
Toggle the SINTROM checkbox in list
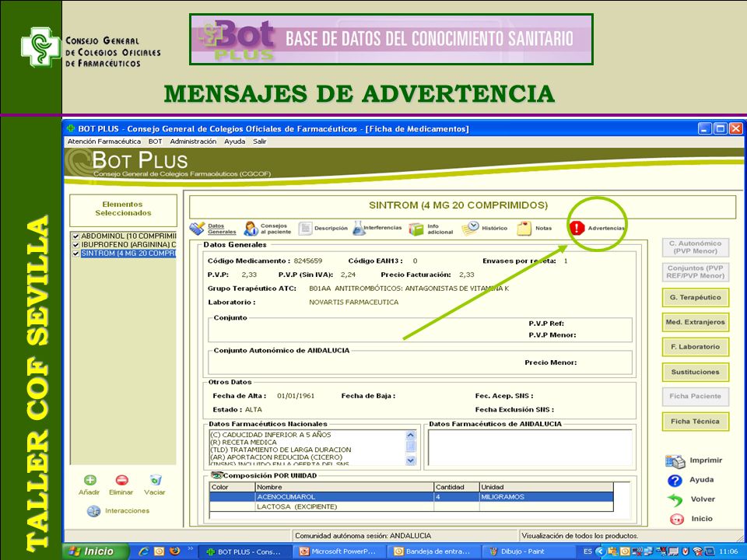75,254
